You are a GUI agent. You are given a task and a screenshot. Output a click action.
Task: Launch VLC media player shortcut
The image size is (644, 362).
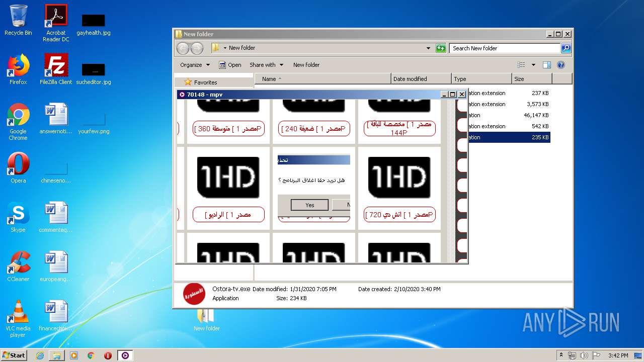(x=18, y=319)
